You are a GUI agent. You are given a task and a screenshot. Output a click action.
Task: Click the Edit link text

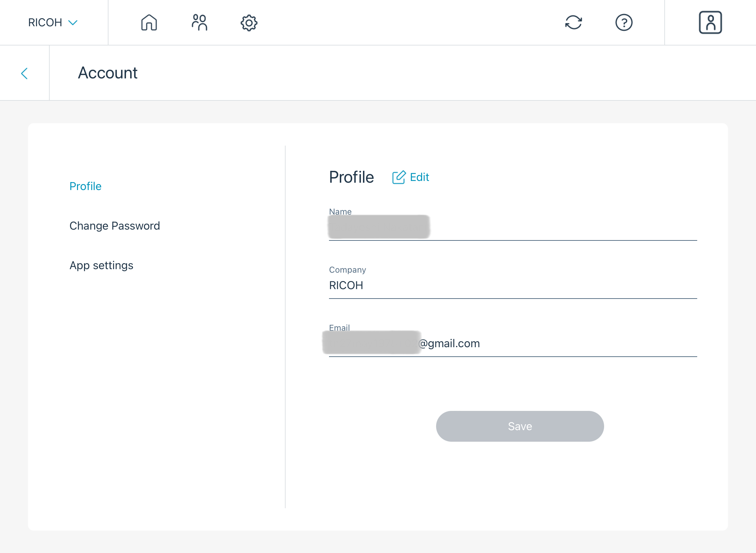pyautogui.click(x=419, y=177)
